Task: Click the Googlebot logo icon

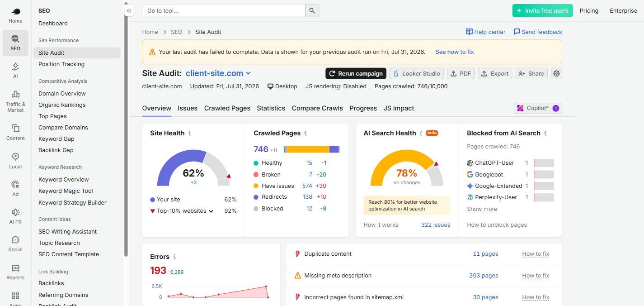Action: [470, 174]
